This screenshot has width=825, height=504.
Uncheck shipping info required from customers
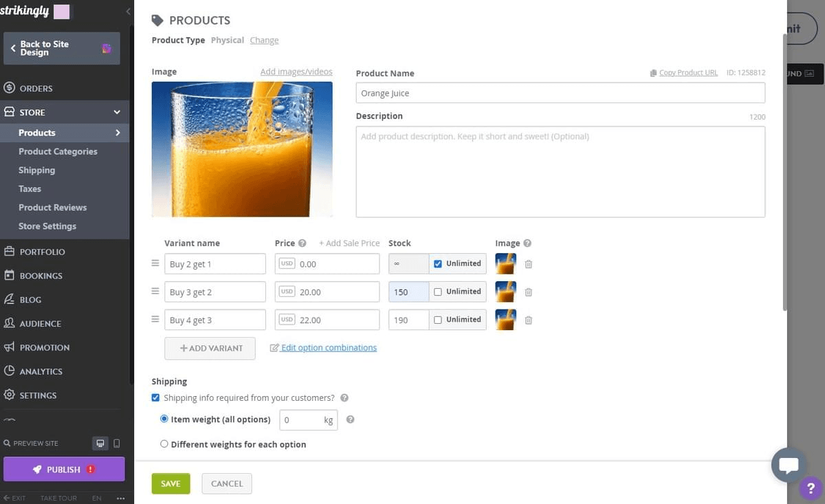[155, 397]
